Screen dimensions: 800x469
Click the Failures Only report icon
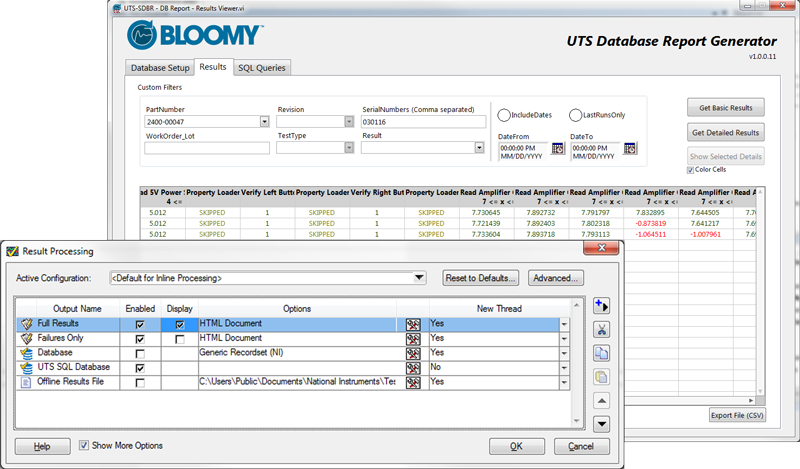point(26,338)
